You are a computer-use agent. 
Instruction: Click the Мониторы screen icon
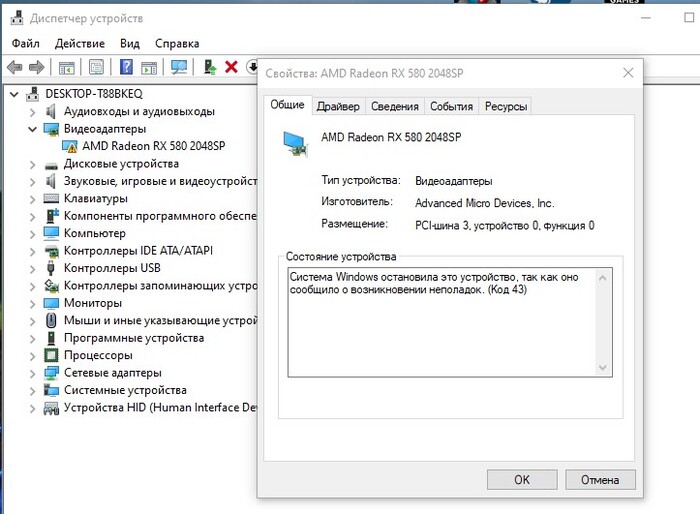point(51,303)
